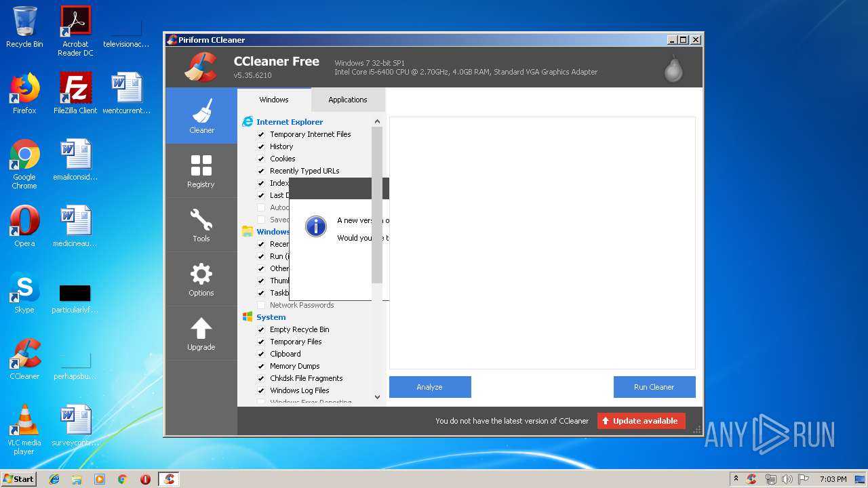
Task: Open the Tools section
Action: click(x=201, y=224)
